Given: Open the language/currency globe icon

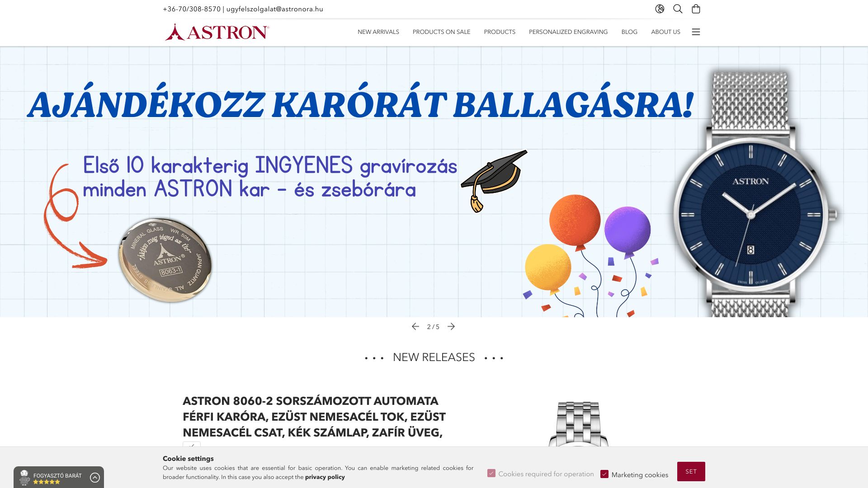Looking at the screenshot, I should click(660, 9).
